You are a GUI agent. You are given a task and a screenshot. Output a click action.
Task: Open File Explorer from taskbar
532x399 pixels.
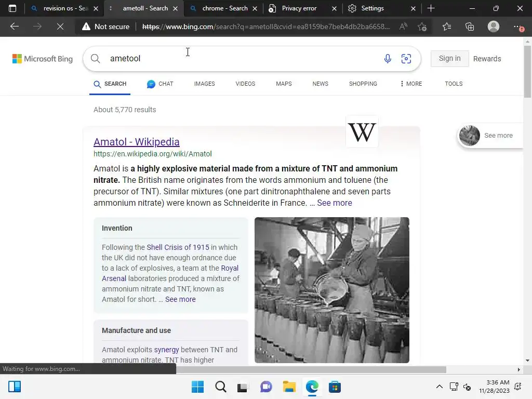[289, 387]
